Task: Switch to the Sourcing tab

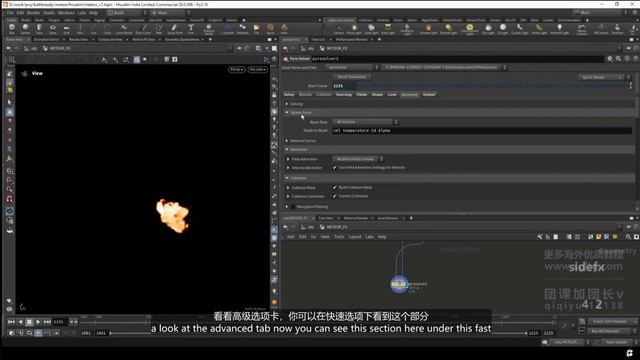Action: pyautogui.click(x=343, y=95)
